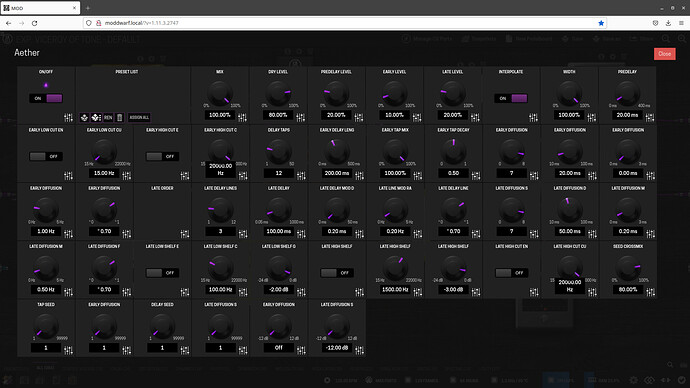The image size is (690, 388).
Task: Enable the Late High Shelf OFF switch
Action: [x=337, y=273]
